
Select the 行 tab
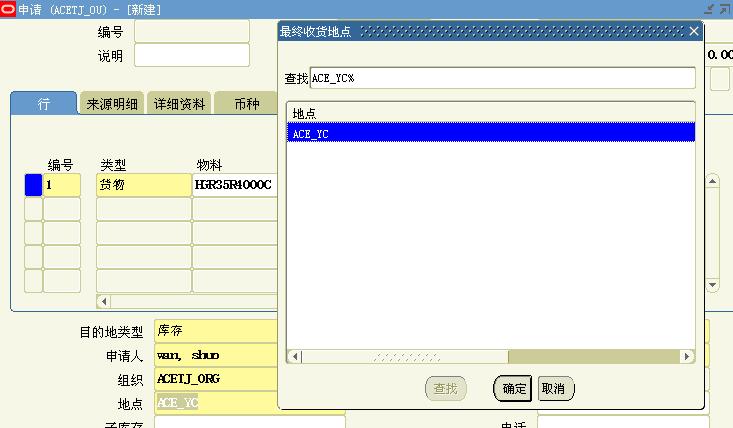(43, 104)
